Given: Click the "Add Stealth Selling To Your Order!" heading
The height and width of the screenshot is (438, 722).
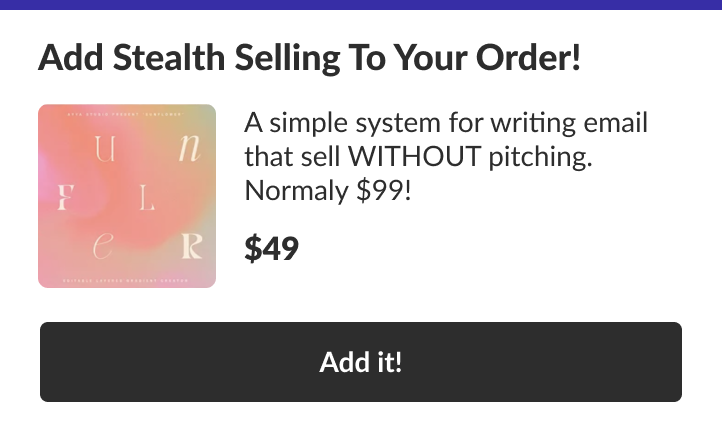Looking at the screenshot, I should click(x=309, y=58).
